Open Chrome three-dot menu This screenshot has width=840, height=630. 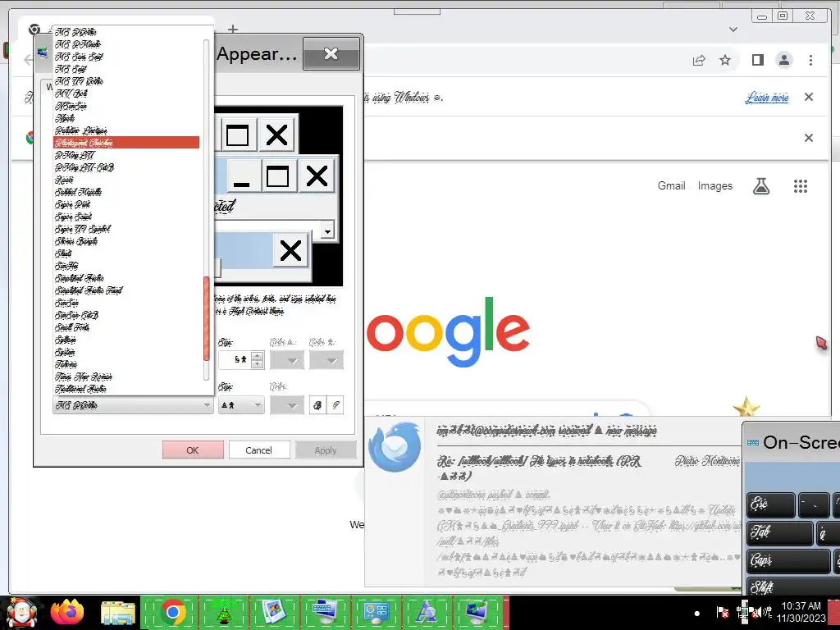pyautogui.click(x=810, y=60)
